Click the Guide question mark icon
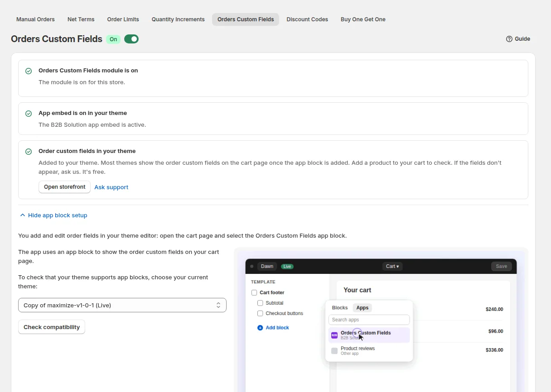Image resolution: width=551 pixels, height=392 pixels. click(509, 39)
